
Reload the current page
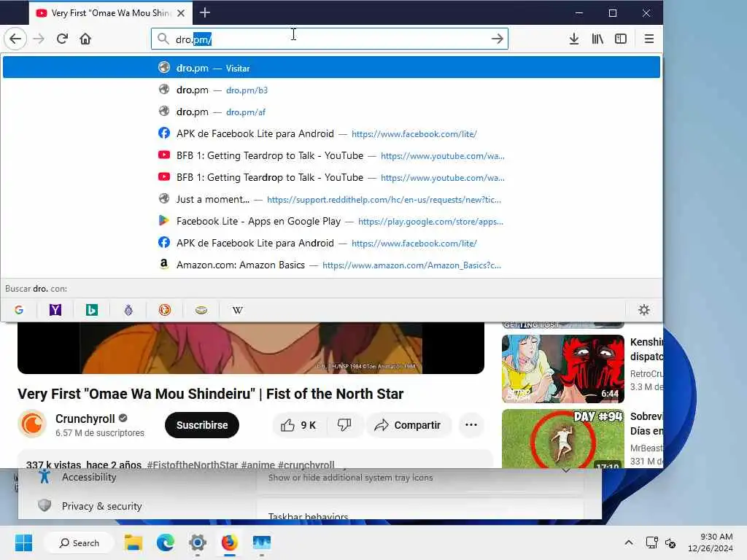pyautogui.click(x=62, y=39)
